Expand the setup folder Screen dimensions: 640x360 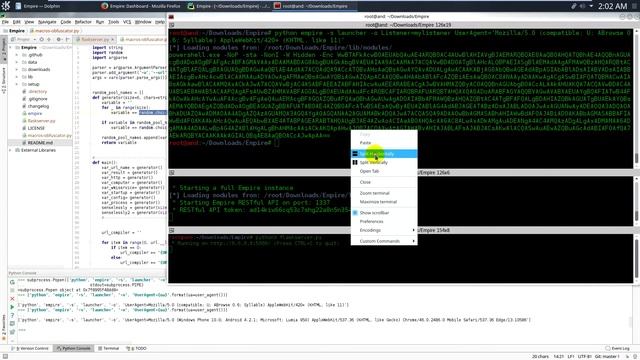coord(17,84)
